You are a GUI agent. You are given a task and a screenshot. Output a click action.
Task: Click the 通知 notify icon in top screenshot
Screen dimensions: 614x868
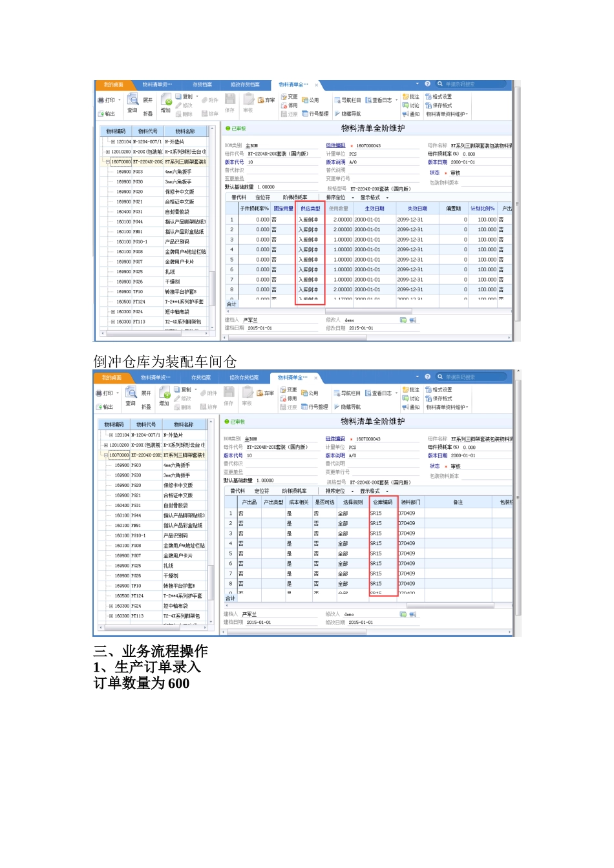pos(405,114)
